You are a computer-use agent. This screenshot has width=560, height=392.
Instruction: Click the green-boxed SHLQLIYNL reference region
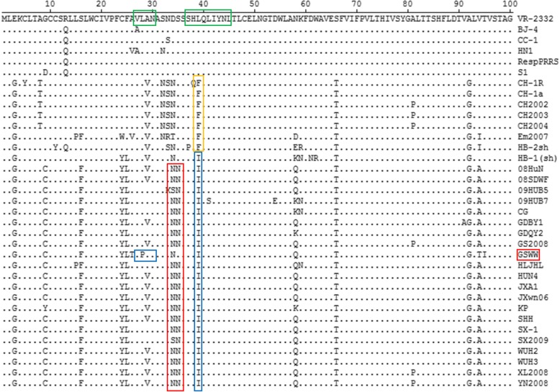point(207,19)
